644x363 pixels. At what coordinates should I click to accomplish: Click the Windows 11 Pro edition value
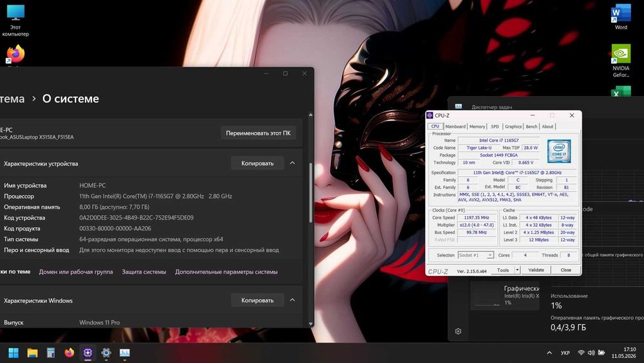point(99,322)
